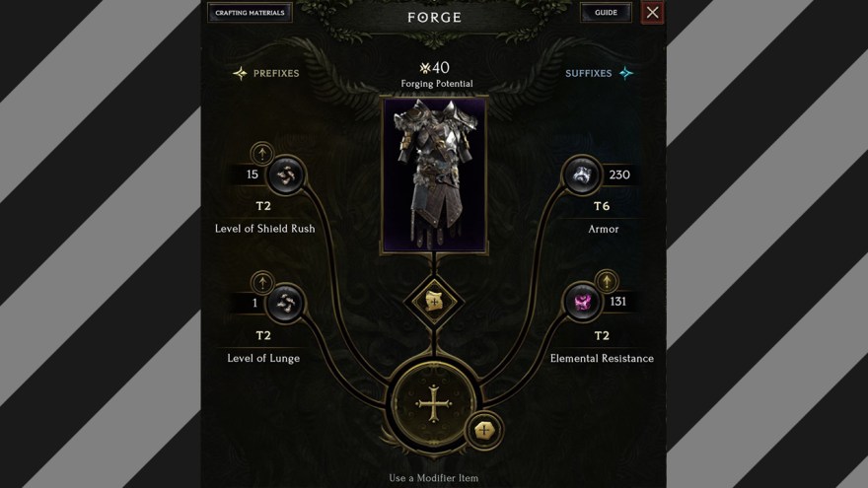Select the Armor suffix shard icon
868x488 pixels.
582,174
